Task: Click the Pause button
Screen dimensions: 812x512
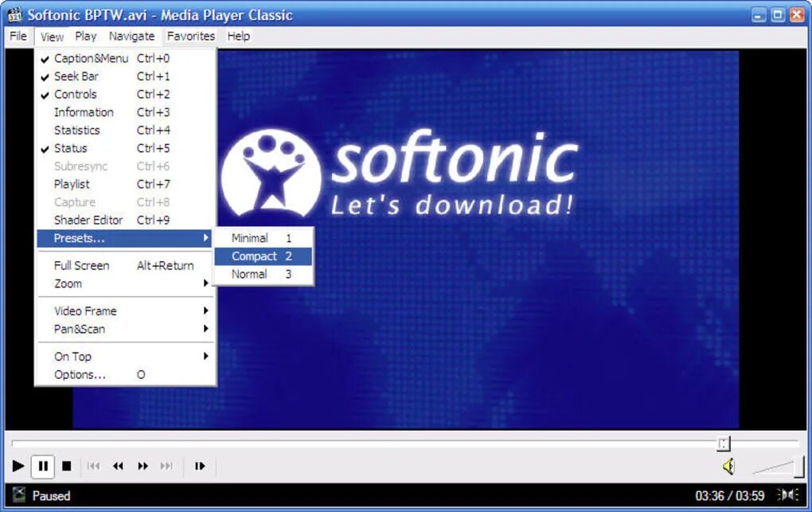Action: (x=43, y=466)
